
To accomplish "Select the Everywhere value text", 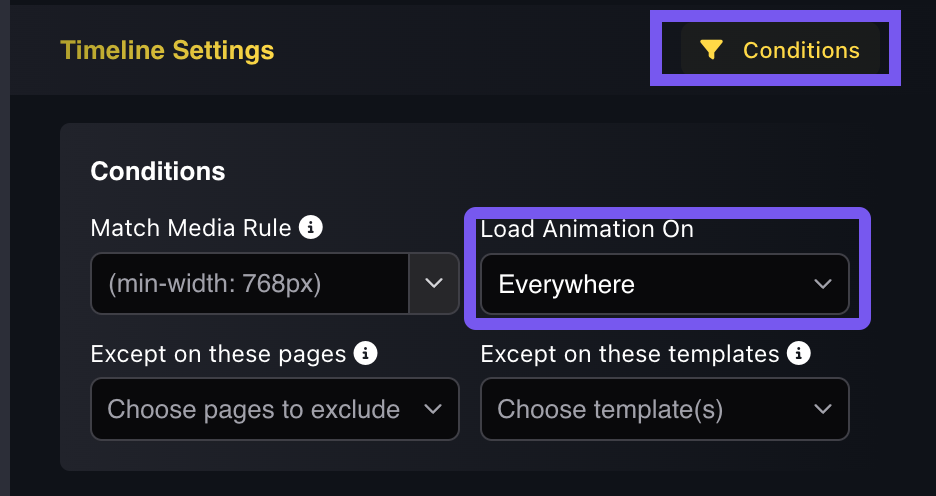I will (567, 285).
